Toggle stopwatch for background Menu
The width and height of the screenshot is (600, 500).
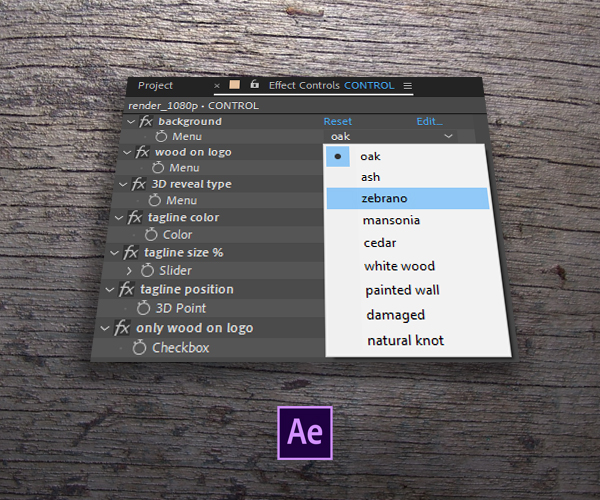pyautogui.click(x=161, y=136)
